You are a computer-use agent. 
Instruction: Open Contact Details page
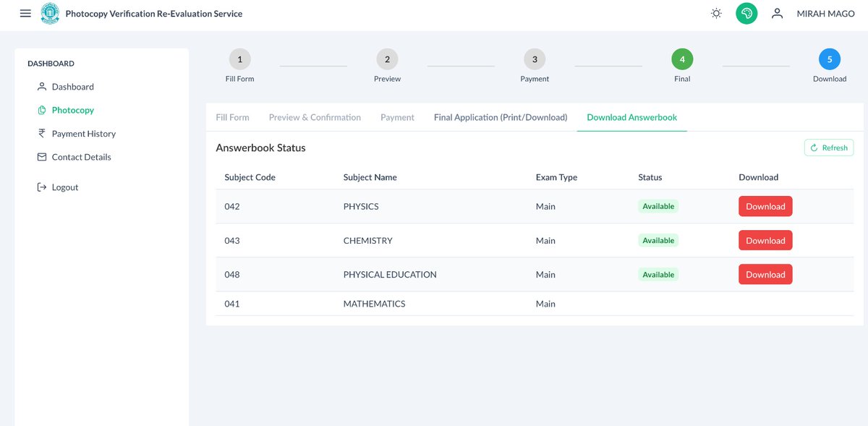pyautogui.click(x=82, y=157)
